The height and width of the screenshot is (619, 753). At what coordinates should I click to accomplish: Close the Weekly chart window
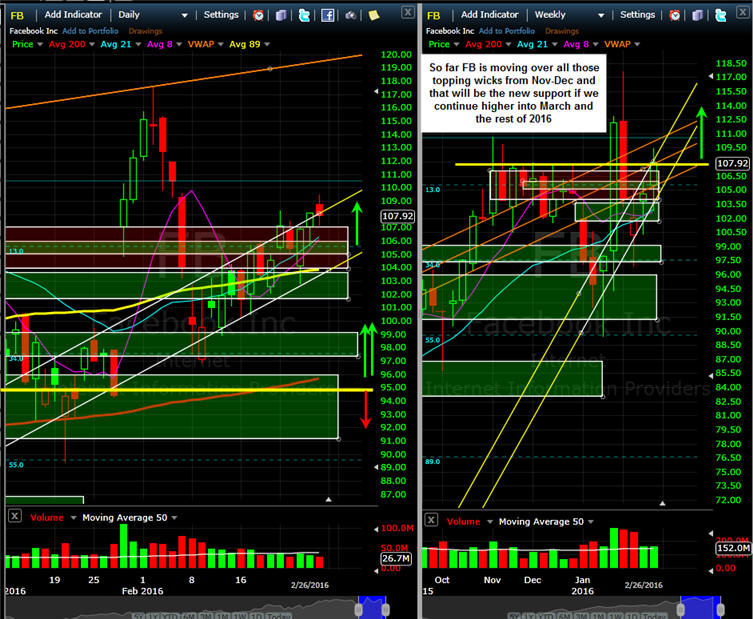(743, 12)
